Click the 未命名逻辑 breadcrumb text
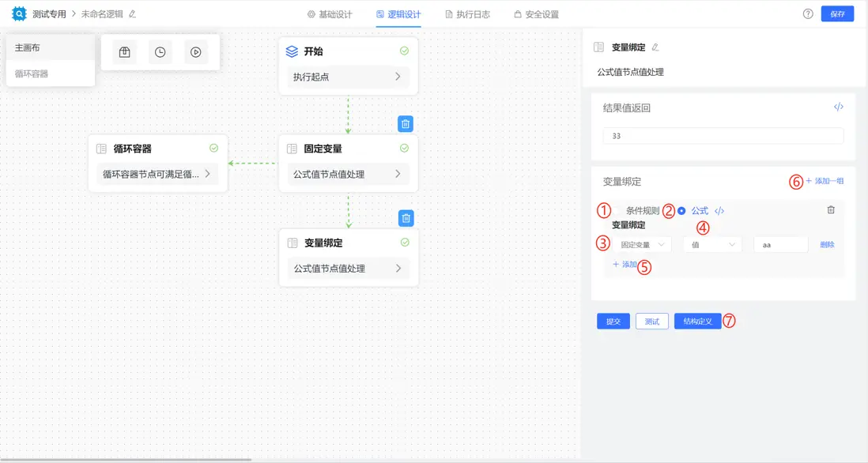The width and height of the screenshot is (868, 463). coord(103,14)
